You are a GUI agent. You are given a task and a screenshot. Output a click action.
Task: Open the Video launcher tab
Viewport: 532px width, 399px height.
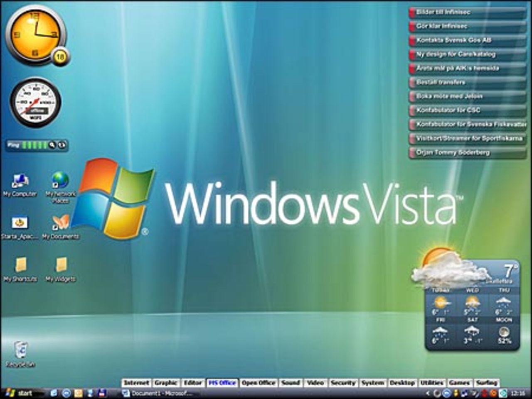click(315, 383)
